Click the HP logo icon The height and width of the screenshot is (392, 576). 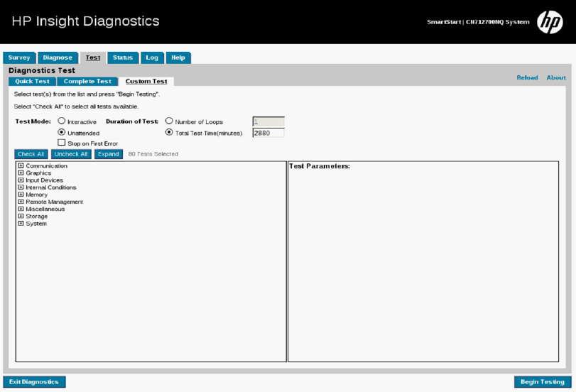(x=549, y=22)
